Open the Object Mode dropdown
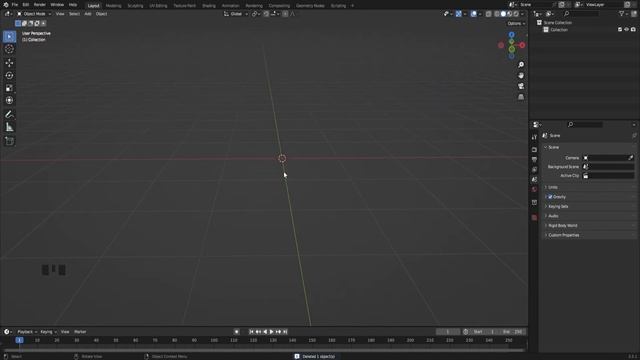 [x=34, y=14]
